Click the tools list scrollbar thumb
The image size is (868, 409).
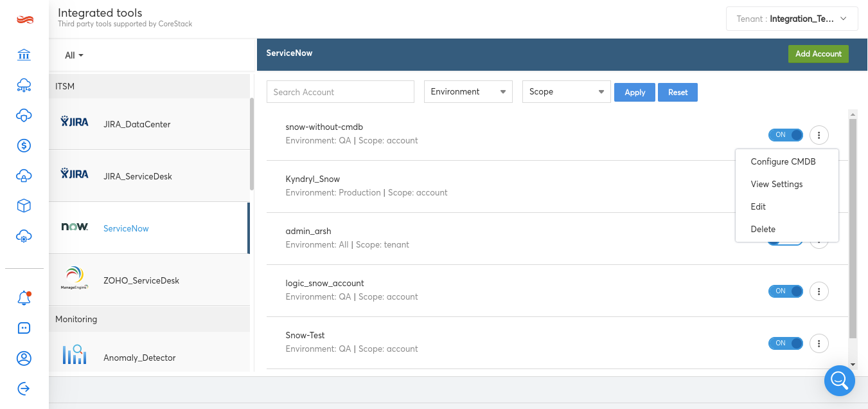(252, 144)
